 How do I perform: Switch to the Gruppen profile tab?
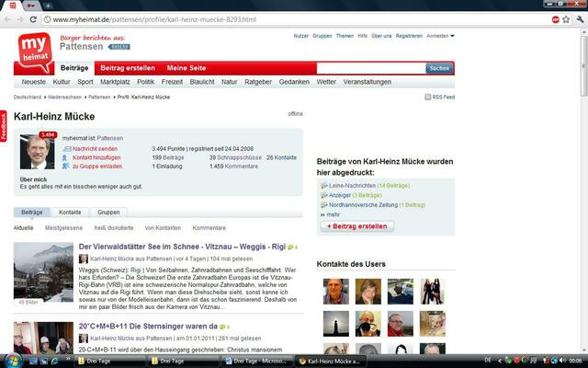108,213
